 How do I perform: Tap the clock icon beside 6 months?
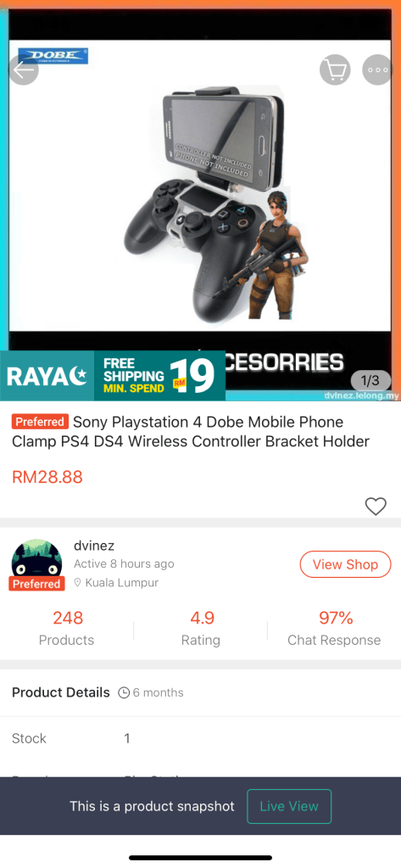pos(124,692)
